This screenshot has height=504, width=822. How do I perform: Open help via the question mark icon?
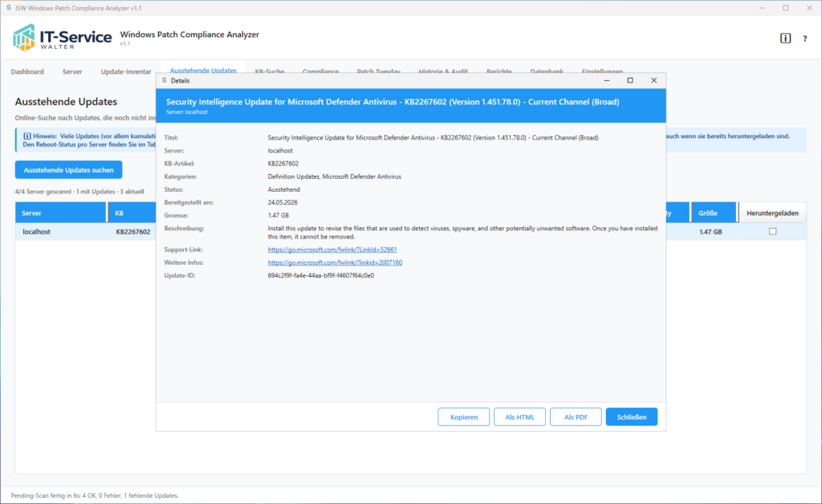[804, 39]
